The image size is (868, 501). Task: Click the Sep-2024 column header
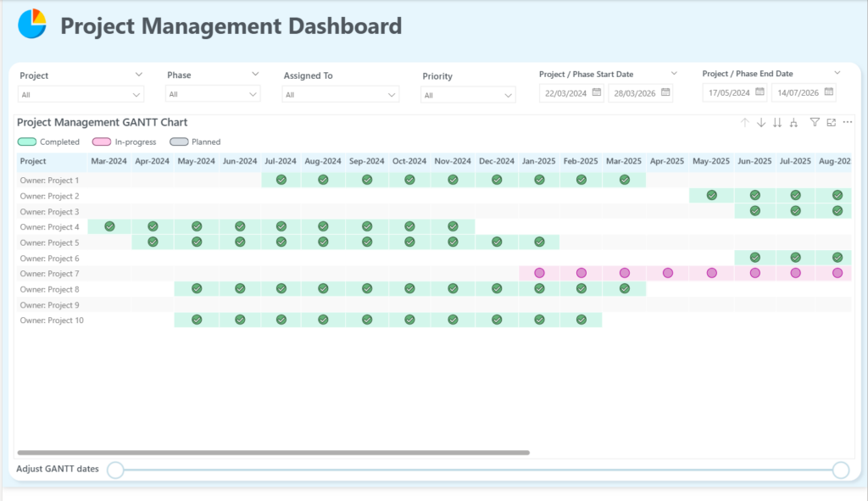[x=366, y=161]
